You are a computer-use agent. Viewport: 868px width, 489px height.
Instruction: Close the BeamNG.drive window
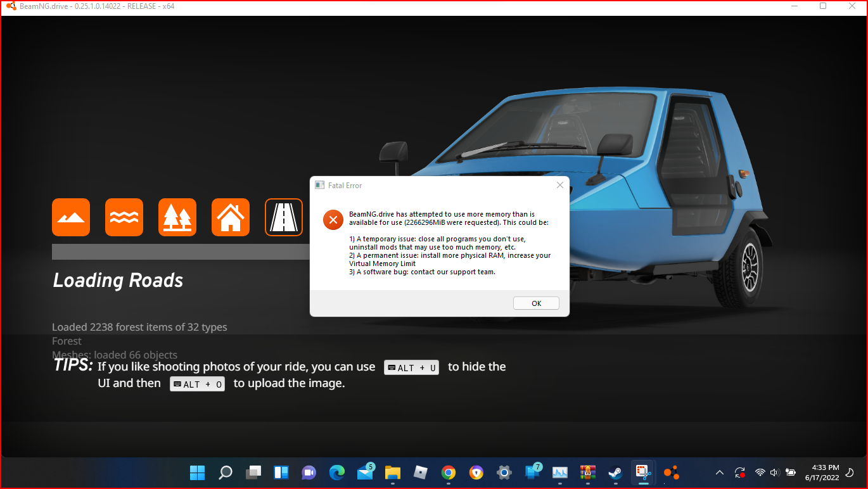tap(852, 6)
